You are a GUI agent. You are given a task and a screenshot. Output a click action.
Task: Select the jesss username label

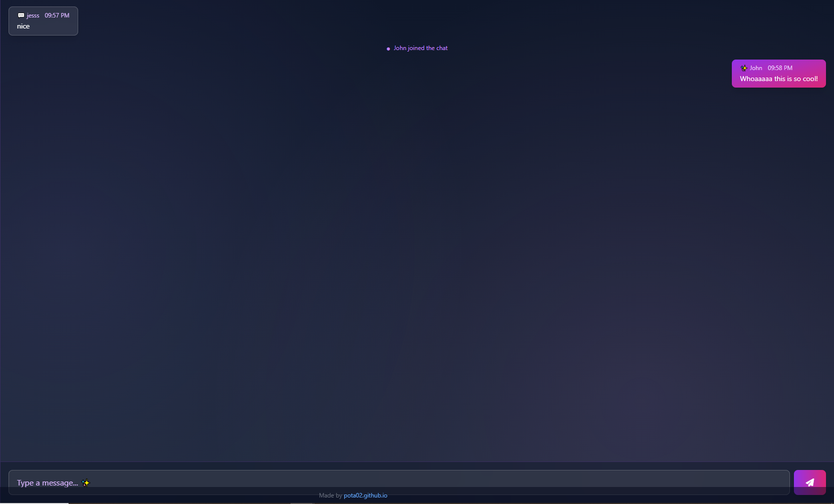pos(33,16)
